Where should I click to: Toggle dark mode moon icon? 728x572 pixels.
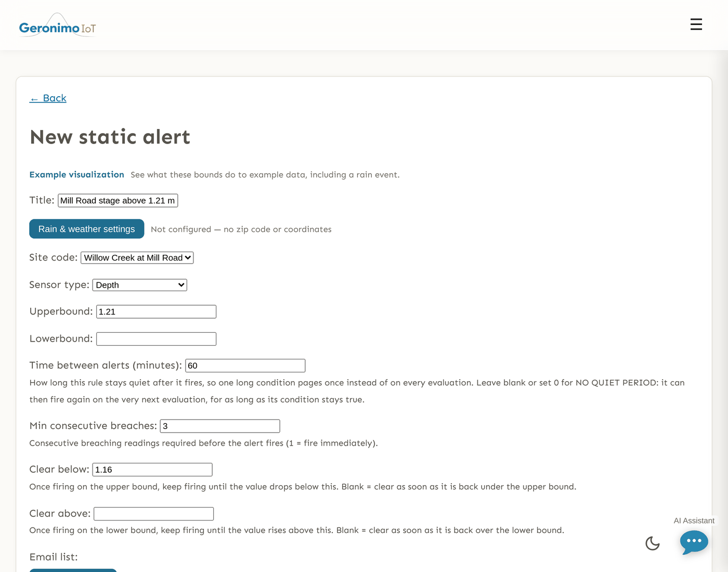[653, 543]
